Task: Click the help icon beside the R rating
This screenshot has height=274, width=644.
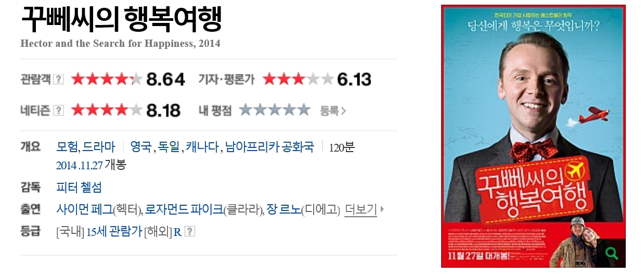Action: tap(190, 231)
